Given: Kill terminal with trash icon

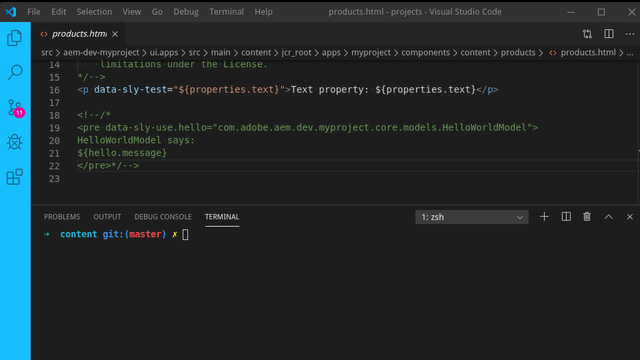Looking at the screenshot, I should click(587, 217).
